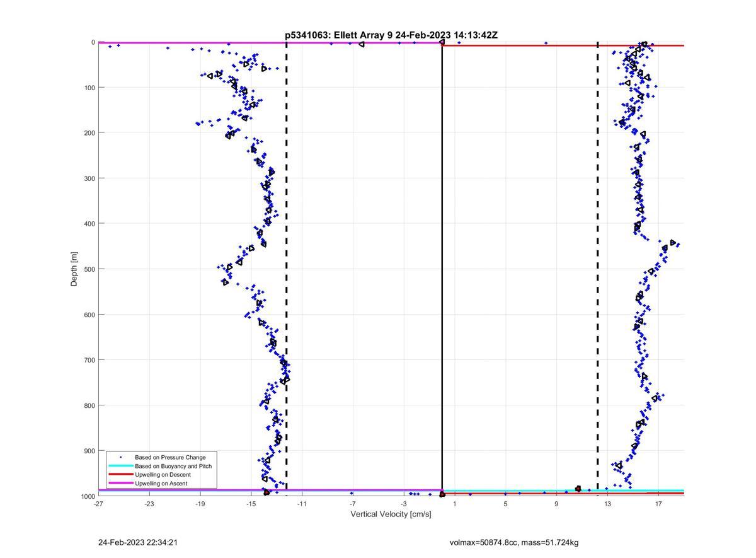Click the x-axis tick label '-7'
The height and width of the screenshot is (558, 756).
tap(353, 504)
